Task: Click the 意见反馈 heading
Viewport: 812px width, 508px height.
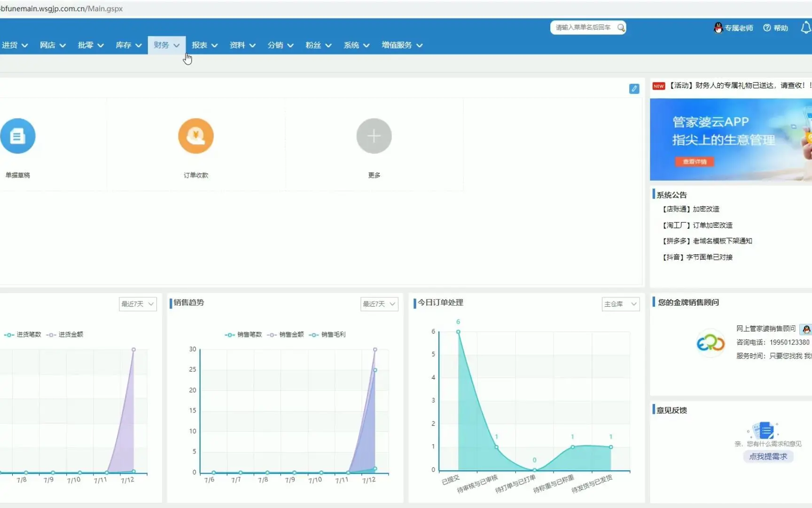Action: pos(671,410)
